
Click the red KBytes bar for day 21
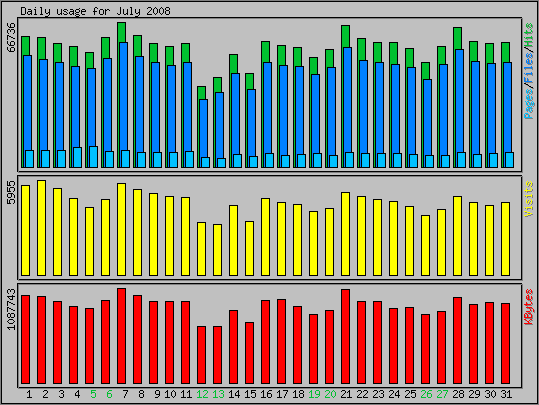tap(345, 336)
